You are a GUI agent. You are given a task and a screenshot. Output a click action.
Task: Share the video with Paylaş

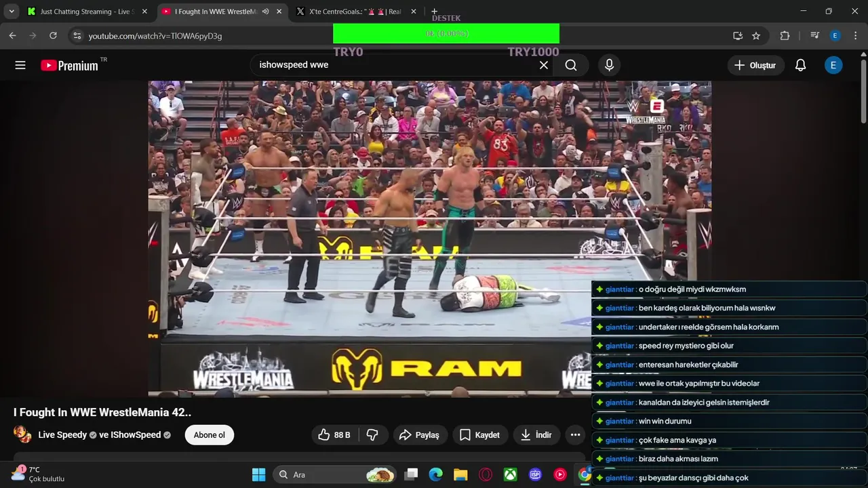(x=420, y=435)
